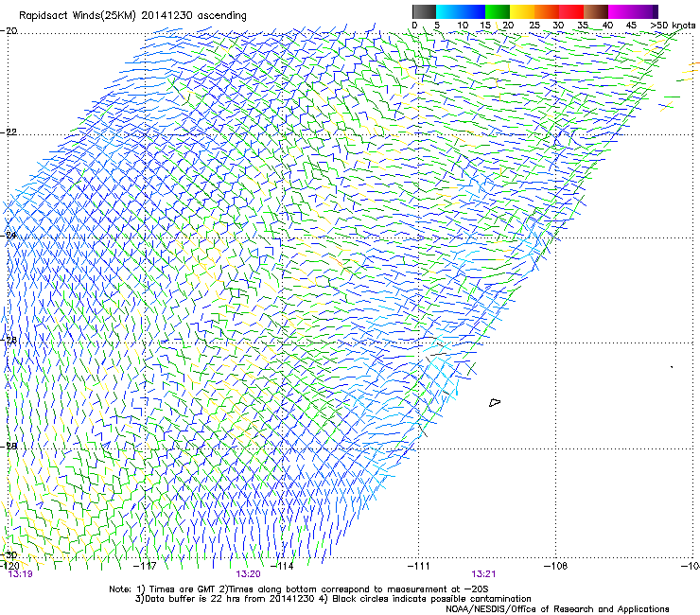The image size is (700, 615).
Task: Click the brown 35-40 knots color swatch
Action: [596, 11]
